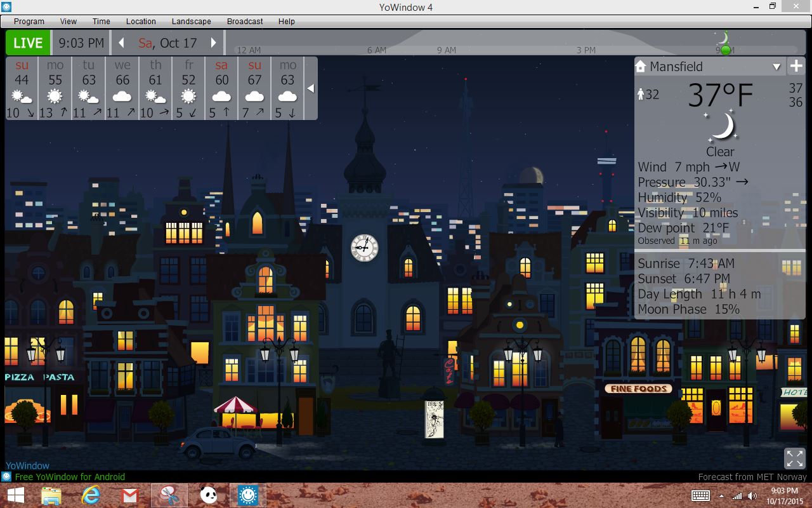
Task: Open the Broadcast menu
Action: coord(245,21)
